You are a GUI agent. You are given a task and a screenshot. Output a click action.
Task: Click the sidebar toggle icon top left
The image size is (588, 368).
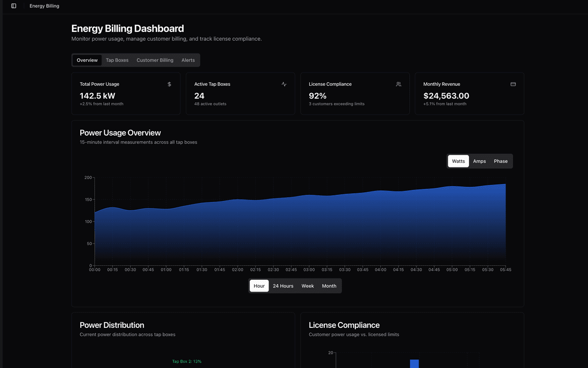pyautogui.click(x=13, y=6)
